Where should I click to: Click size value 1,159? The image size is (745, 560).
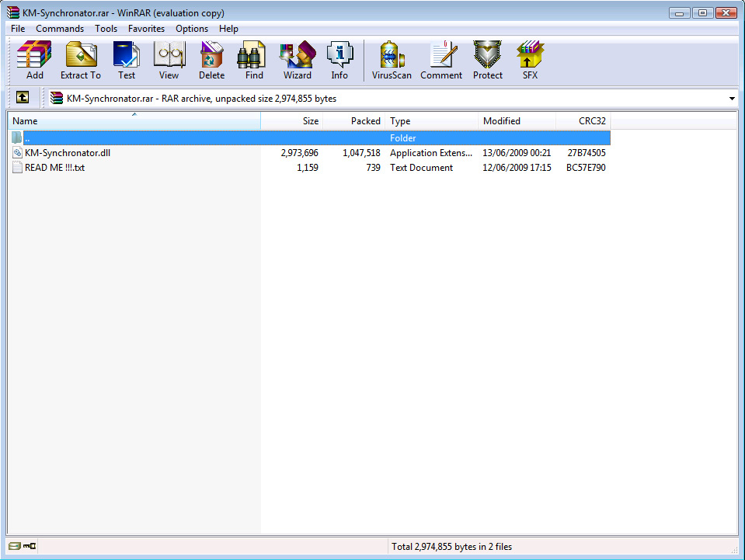pyautogui.click(x=308, y=168)
